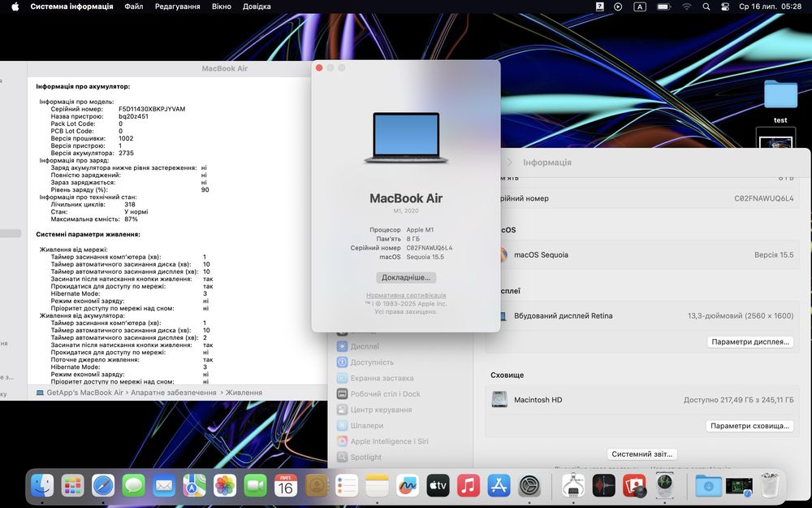
Task: Select Робочий стіл і Dock in sidebar
Action: click(378, 394)
